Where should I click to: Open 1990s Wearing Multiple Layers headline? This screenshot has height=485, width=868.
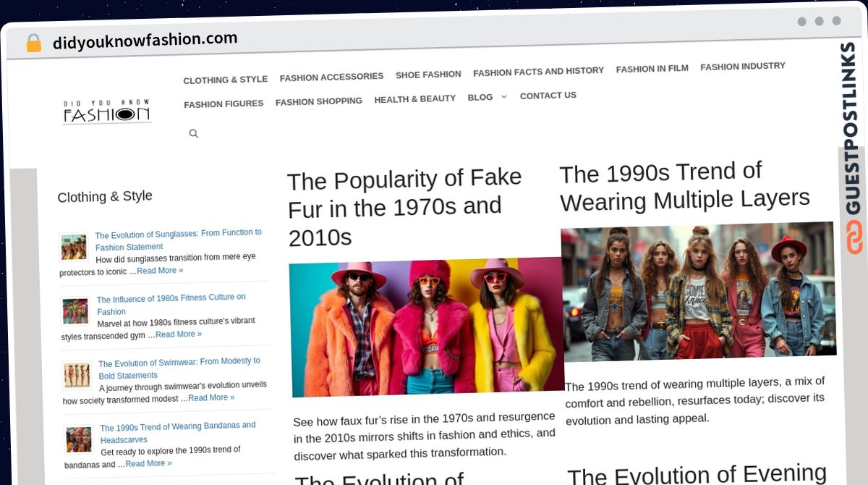pos(684,186)
